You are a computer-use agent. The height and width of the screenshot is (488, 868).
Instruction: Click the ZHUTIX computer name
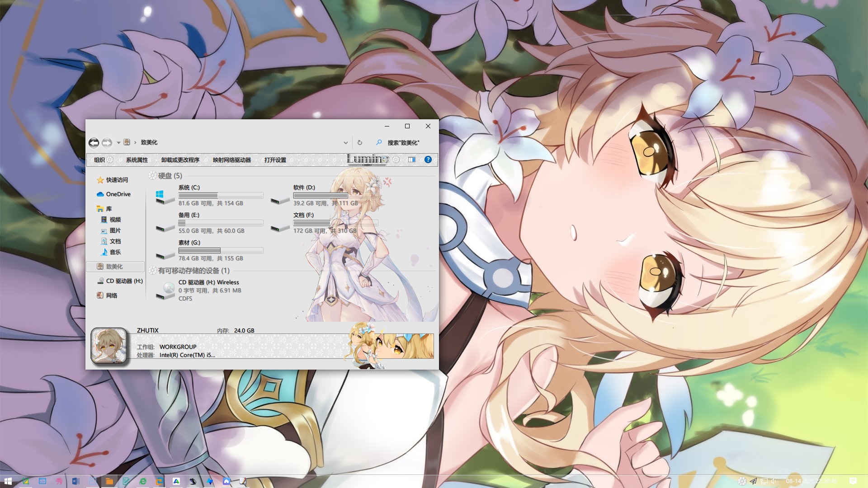click(148, 330)
